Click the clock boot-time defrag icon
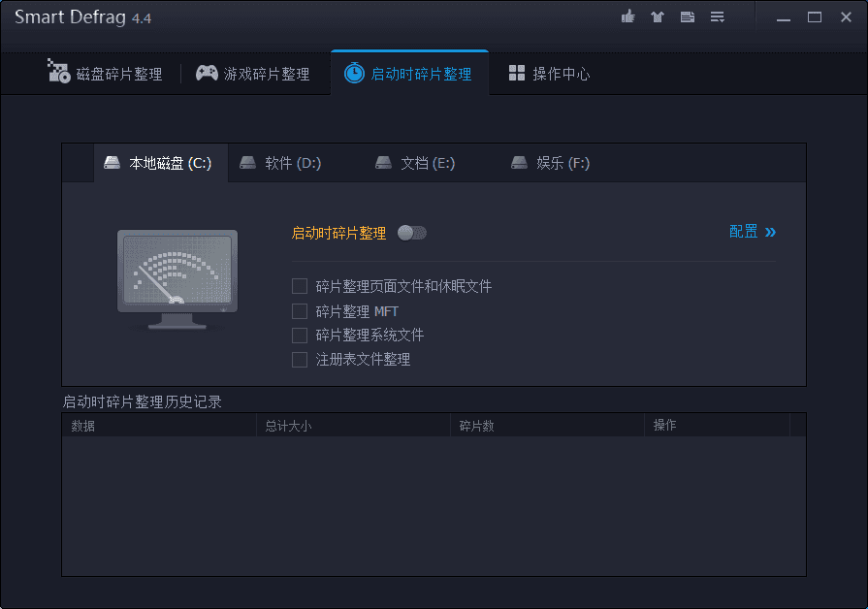 click(353, 72)
